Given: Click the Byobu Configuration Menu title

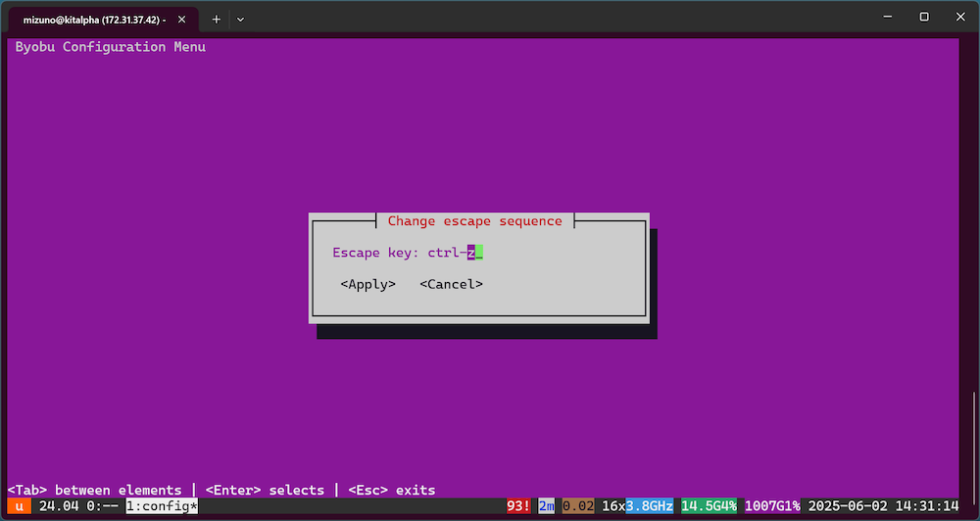Looking at the screenshot, I should click(x=111, y=47).
